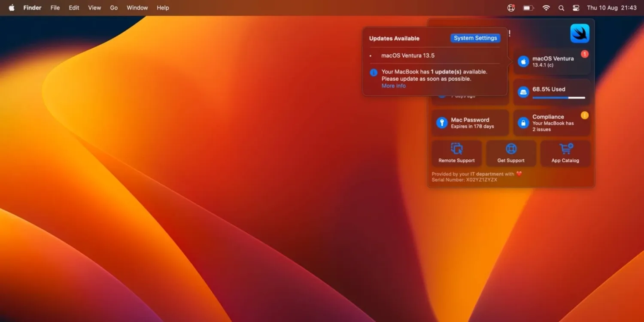Open the Go menu

(114, 8)
